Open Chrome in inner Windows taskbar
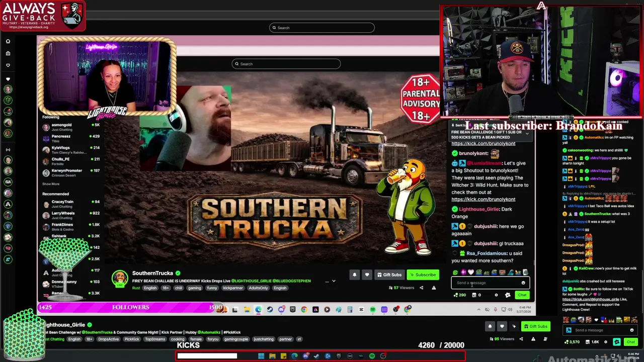 (x=304, y=309)
